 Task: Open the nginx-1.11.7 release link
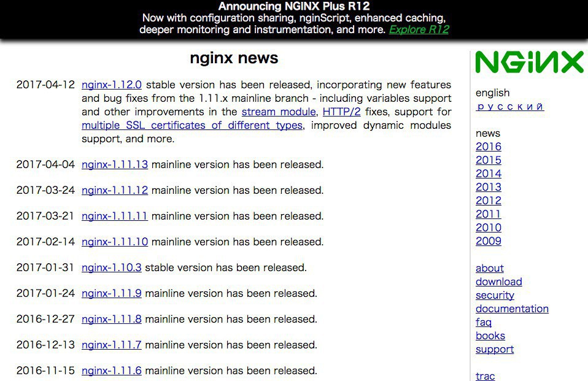click(111, 345)
